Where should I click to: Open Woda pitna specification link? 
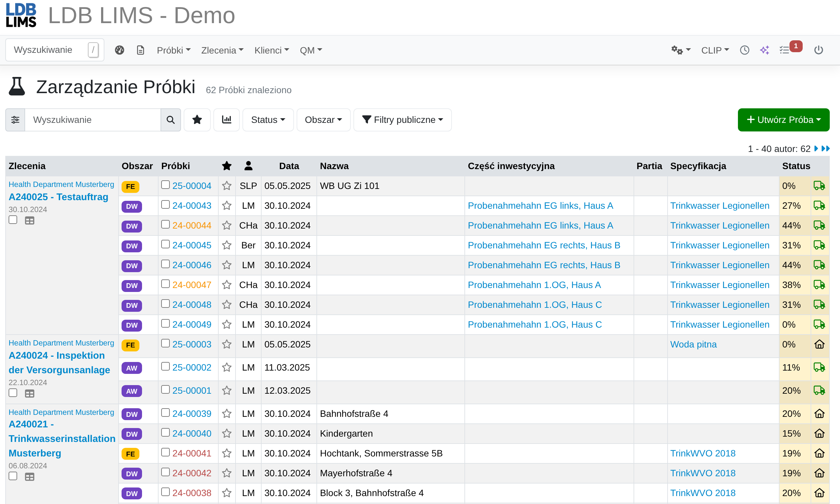coord(693,344)
